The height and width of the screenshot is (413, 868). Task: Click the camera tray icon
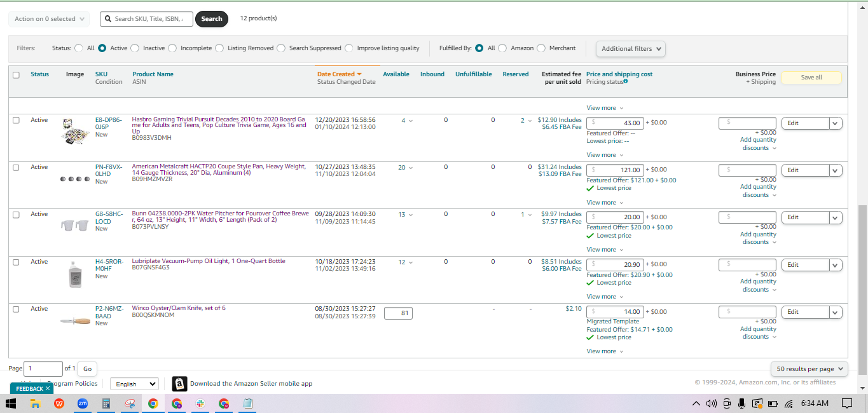tap(727, 403)
